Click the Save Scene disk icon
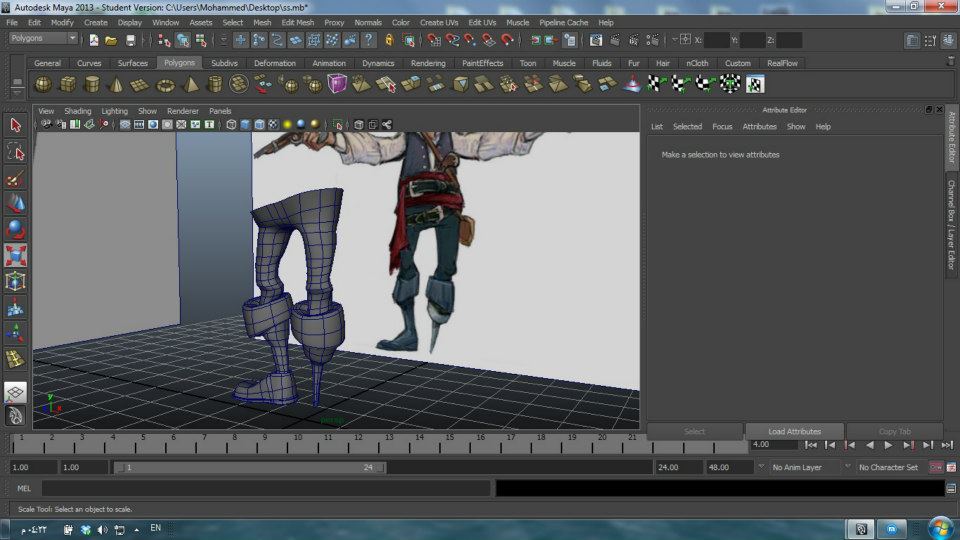Image resolution: width=960 pixels, height=540 pixels. (130, 40)
